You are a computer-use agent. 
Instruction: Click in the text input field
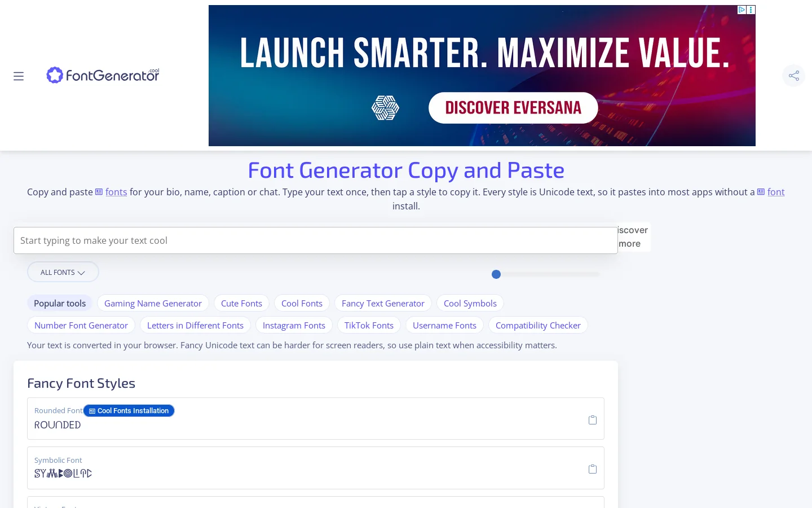[316, 240]
